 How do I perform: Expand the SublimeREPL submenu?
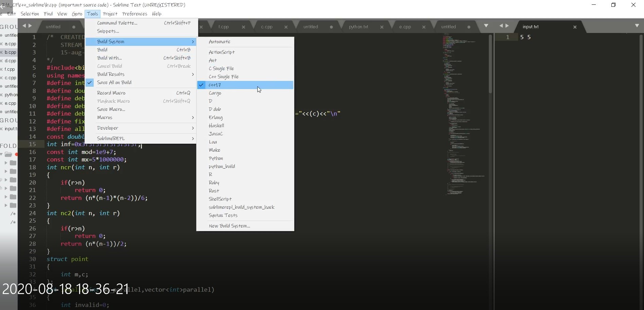pos(141,138)
